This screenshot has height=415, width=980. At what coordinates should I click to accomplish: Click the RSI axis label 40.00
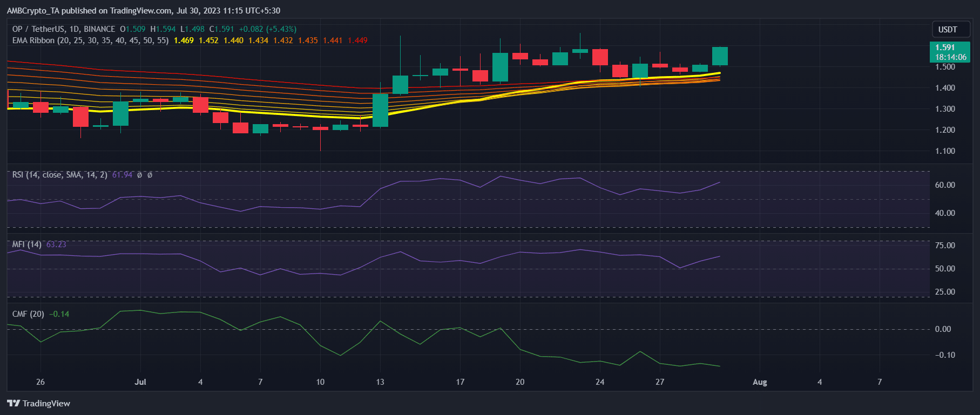pos(945,213)
